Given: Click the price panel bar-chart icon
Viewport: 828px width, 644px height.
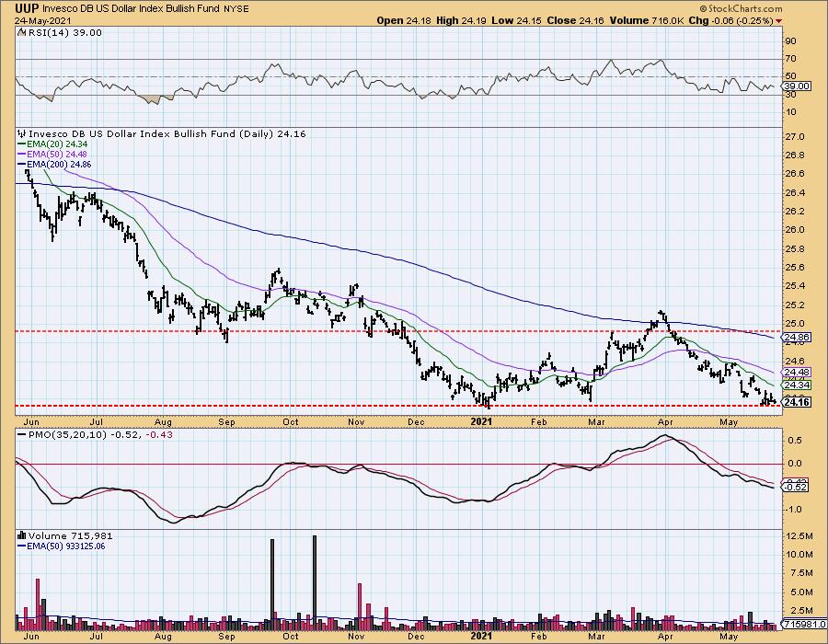Looking at the screenshot, I should (x=21, y=133).
